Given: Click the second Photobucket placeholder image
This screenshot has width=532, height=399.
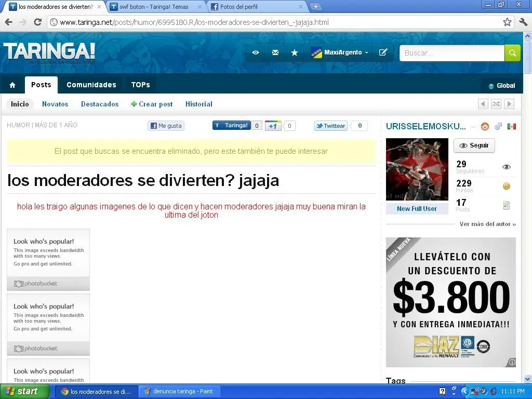Looking at the screenshot, I should coord(48,325).
